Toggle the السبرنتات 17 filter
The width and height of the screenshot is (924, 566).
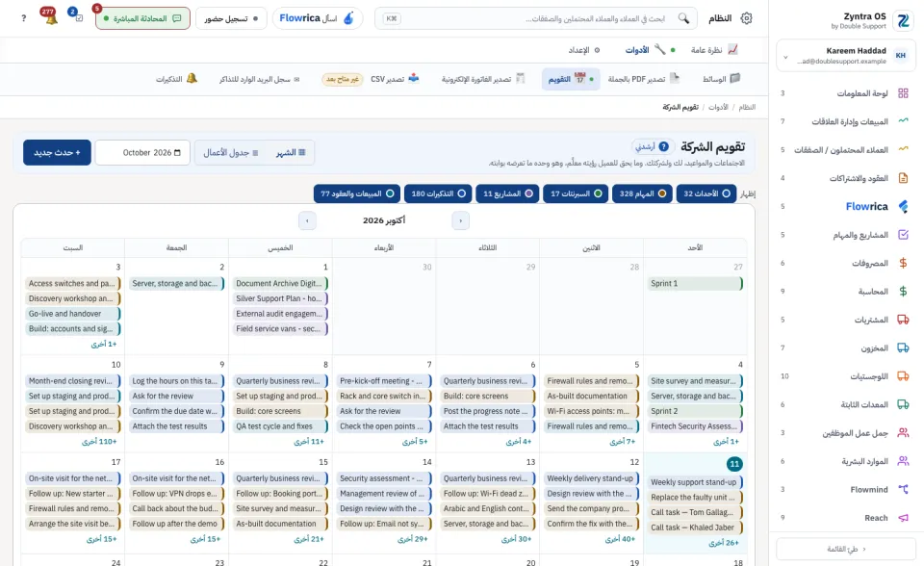click(x=576, y=193)
